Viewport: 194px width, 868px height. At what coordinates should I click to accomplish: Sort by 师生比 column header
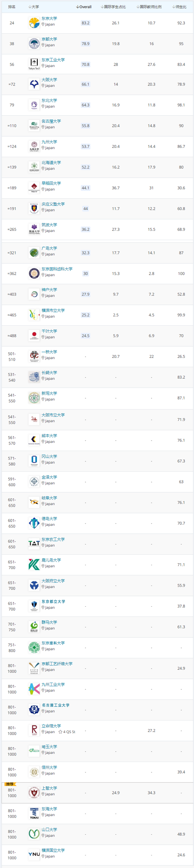[x=179, y=7]
